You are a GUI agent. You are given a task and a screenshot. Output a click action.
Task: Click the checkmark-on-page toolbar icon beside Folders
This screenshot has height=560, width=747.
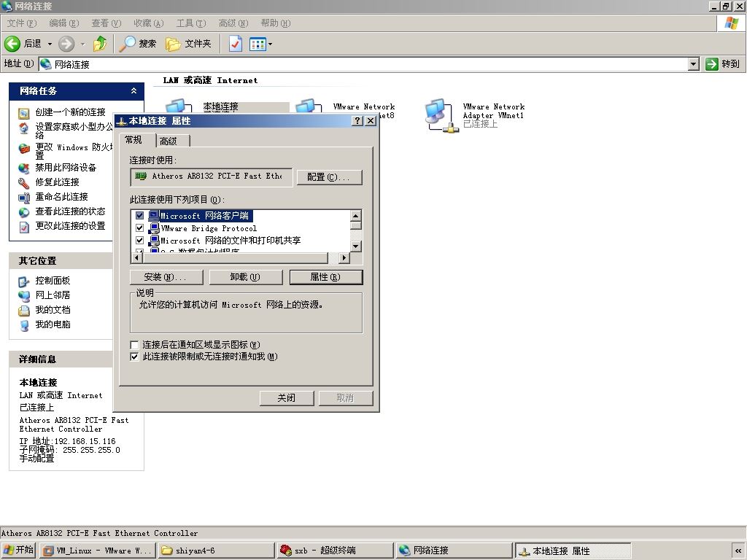coord(236,44)
